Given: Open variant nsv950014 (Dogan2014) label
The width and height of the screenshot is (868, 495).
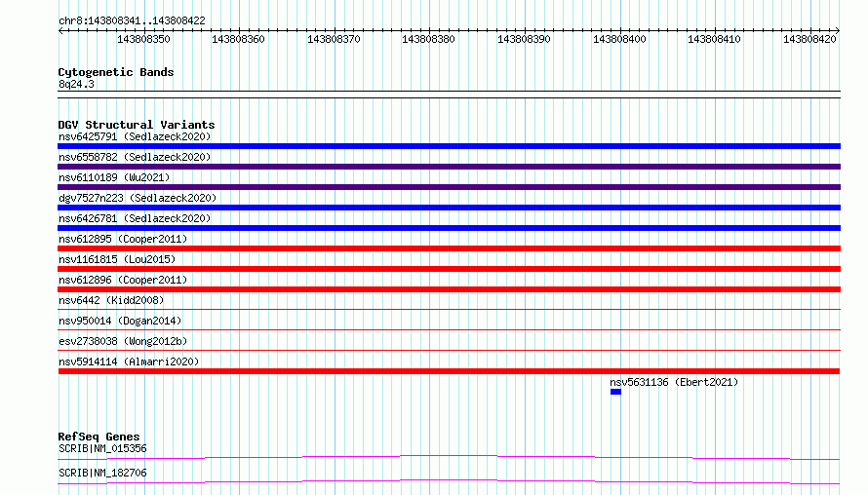Looking at the screenshot, I should pos(120,321).
